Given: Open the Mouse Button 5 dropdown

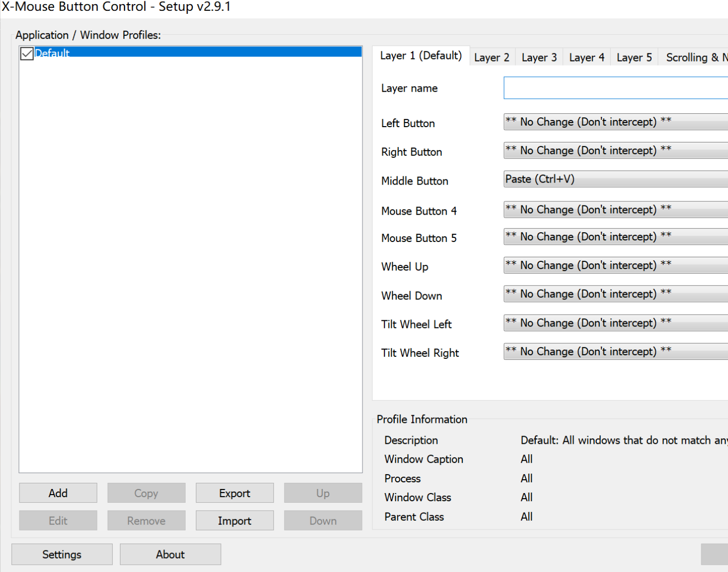Looking at the screenshot, I should pyautogui.click(x=616, y=237).
